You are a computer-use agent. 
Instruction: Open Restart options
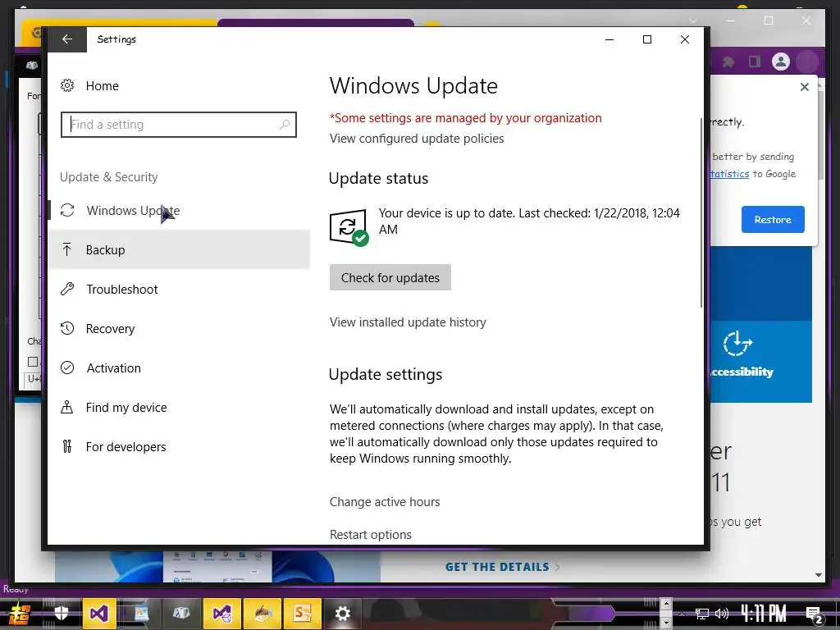pos(371,535)
